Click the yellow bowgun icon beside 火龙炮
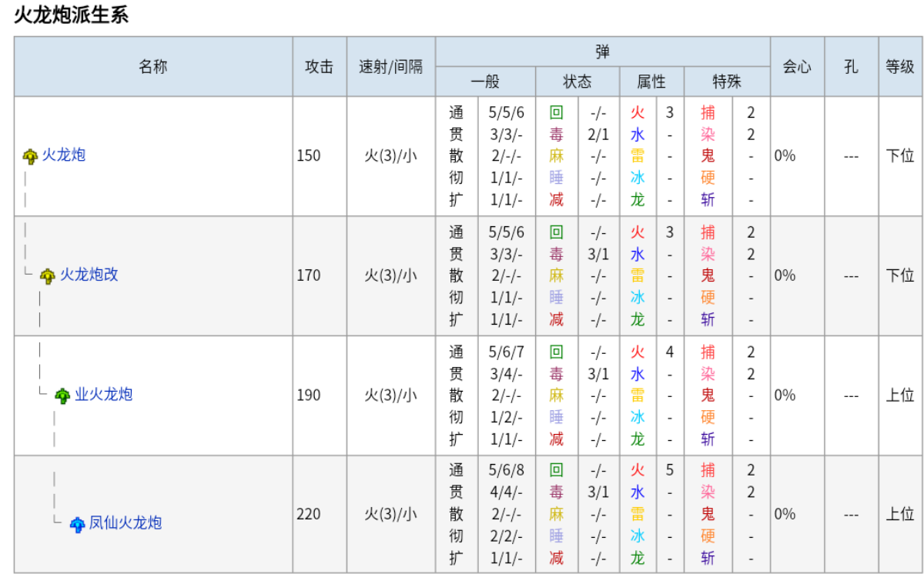 (30, 156)
